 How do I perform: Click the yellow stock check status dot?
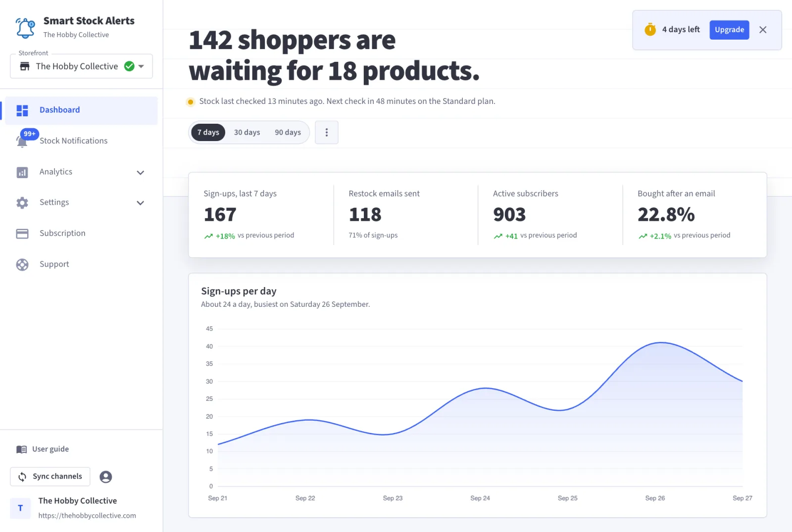(191, 102)
